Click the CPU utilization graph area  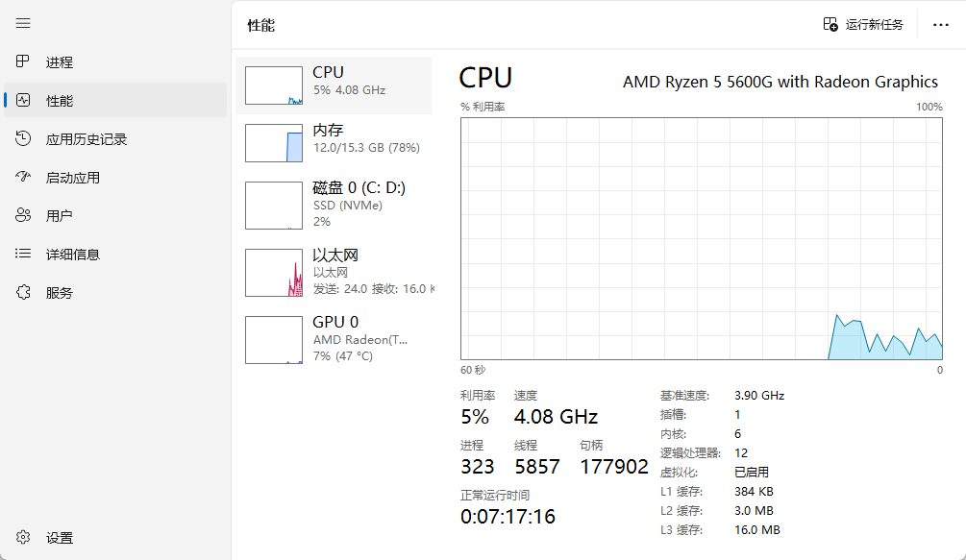[x=702, y=238]
